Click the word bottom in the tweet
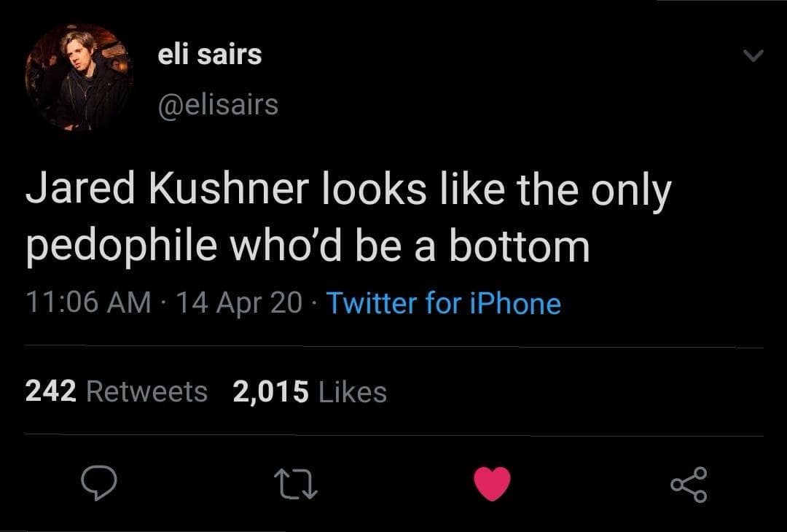This screenshot has width=787, height=532. tap(519, 247)
